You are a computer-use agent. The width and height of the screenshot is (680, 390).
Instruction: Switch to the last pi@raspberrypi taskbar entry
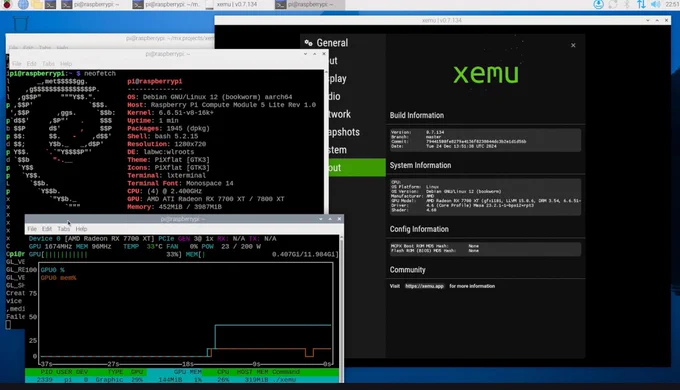[309, 5]
